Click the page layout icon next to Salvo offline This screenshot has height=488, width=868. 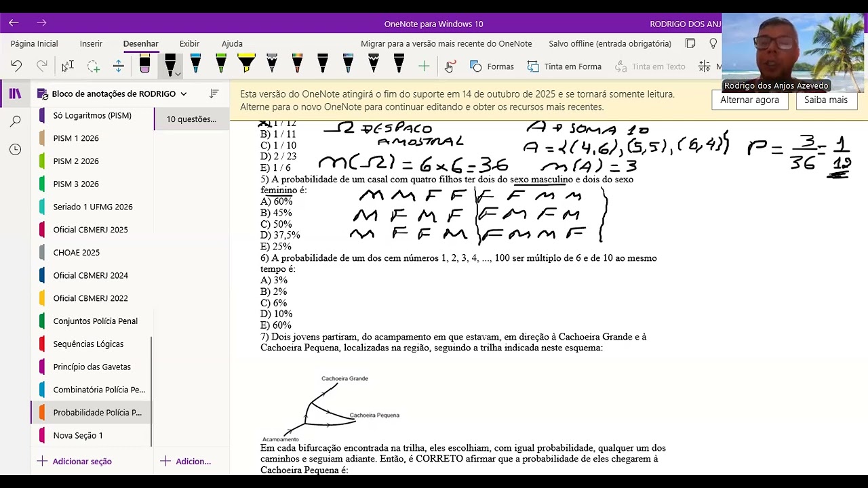[690, 43]
